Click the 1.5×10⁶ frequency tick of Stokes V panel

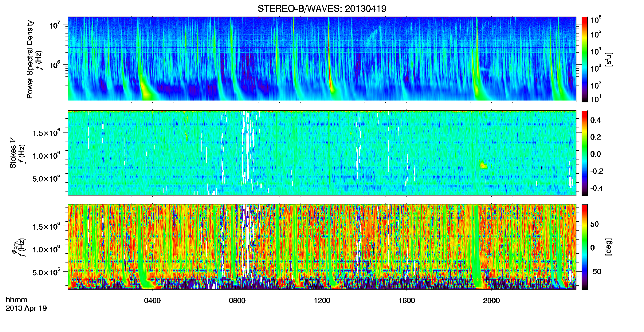pos(46,133)
